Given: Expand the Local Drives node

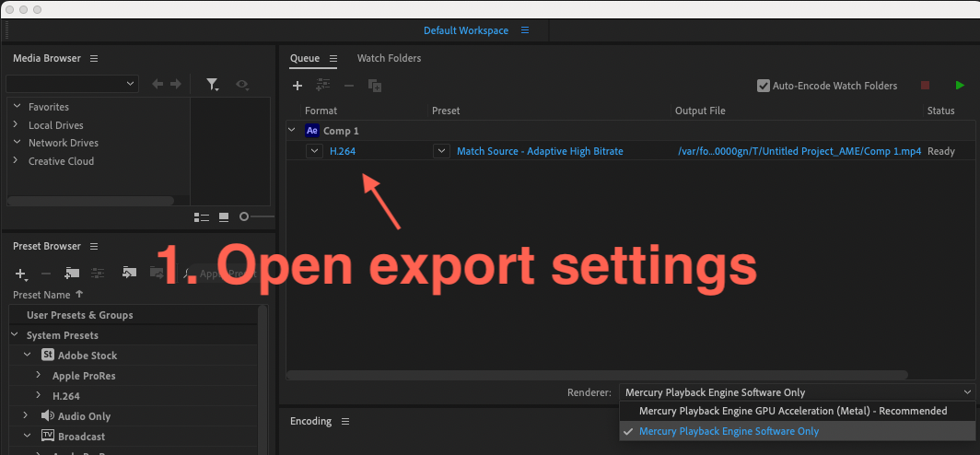Looking at the screenshot, I should [x=16, y=124].
